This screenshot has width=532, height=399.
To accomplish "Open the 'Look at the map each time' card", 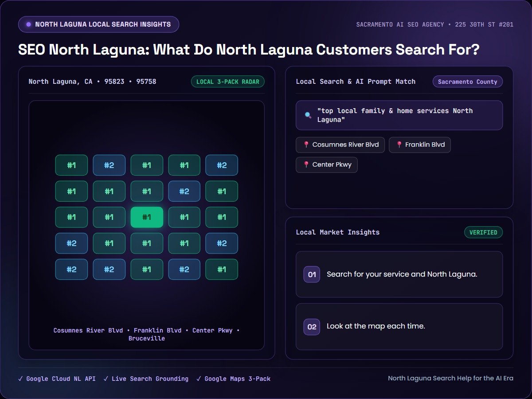I will coord(399,327).
